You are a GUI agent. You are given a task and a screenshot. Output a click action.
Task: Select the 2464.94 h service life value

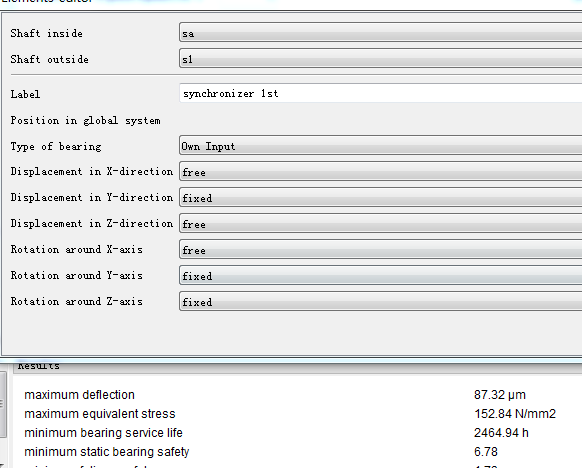click(501, 433)
